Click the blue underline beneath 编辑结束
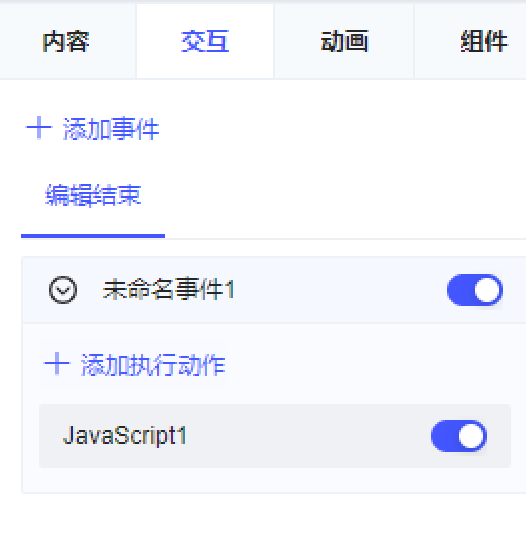This screenshot has width=526, height=534. tap(93, 236)
